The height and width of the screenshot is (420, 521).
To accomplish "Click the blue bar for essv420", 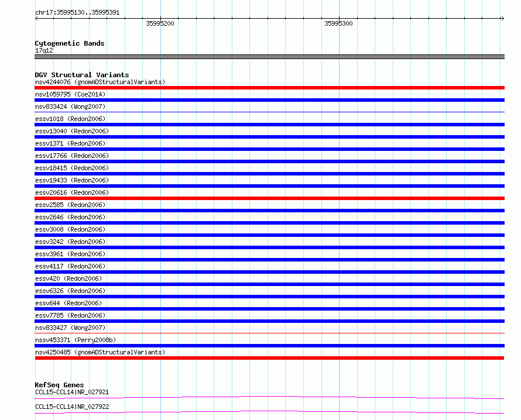I will 269,284.
